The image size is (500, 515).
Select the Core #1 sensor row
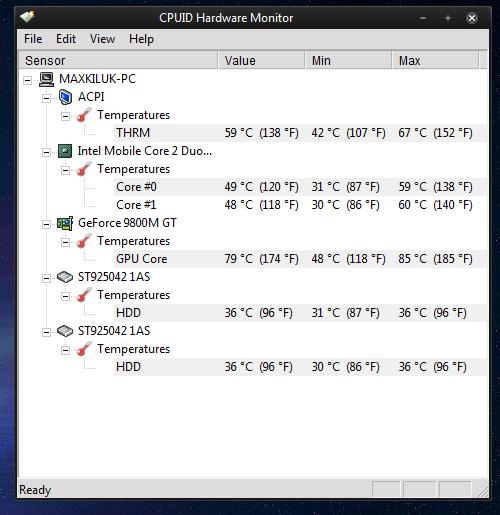[300, 205]
